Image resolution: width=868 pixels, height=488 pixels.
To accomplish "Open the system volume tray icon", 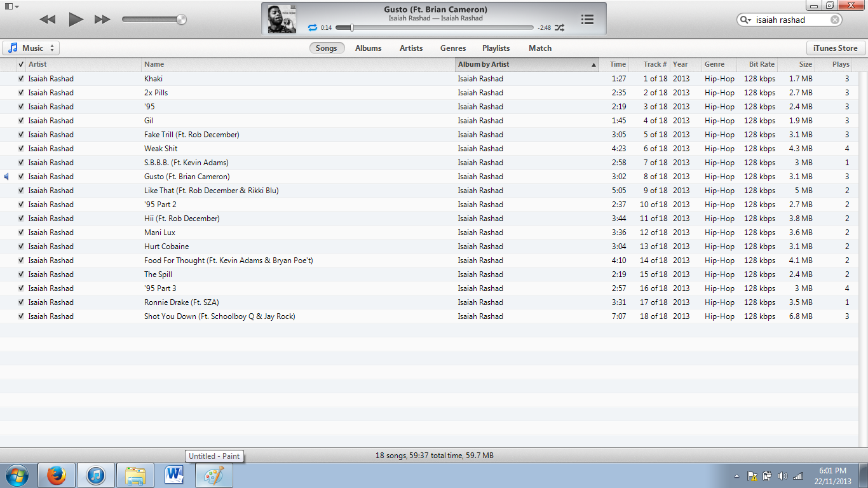I will tap(782, 476).
